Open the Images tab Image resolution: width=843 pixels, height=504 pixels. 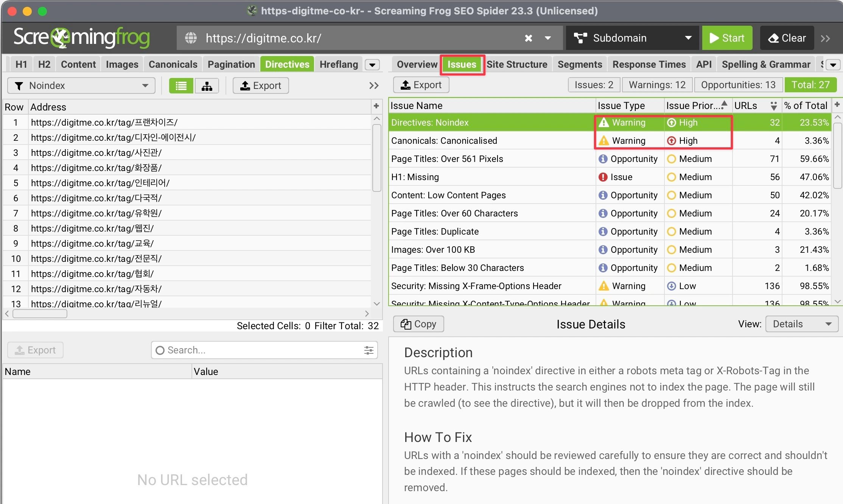click(122, 64)
